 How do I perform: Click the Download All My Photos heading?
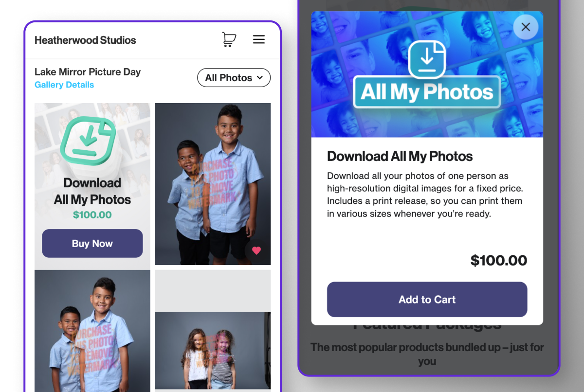(x=400, y=156)
